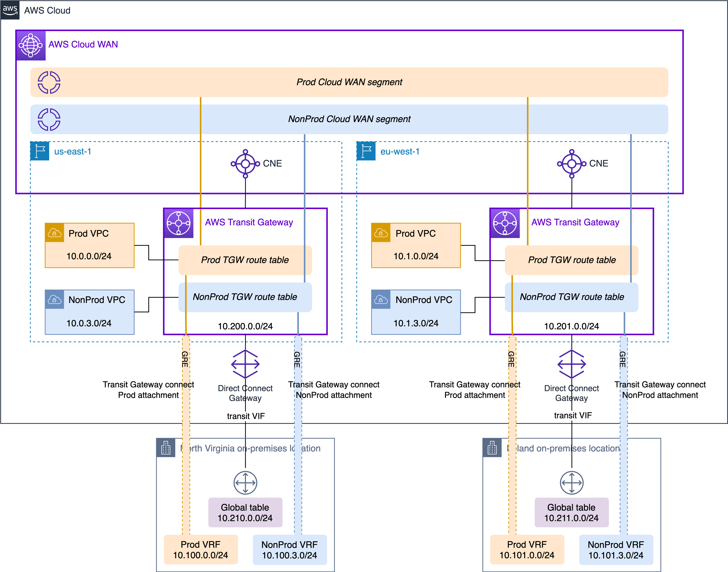Click eu-west-1 AWS Transit Gateway icon
728x572 pixels.
(505, 223)
